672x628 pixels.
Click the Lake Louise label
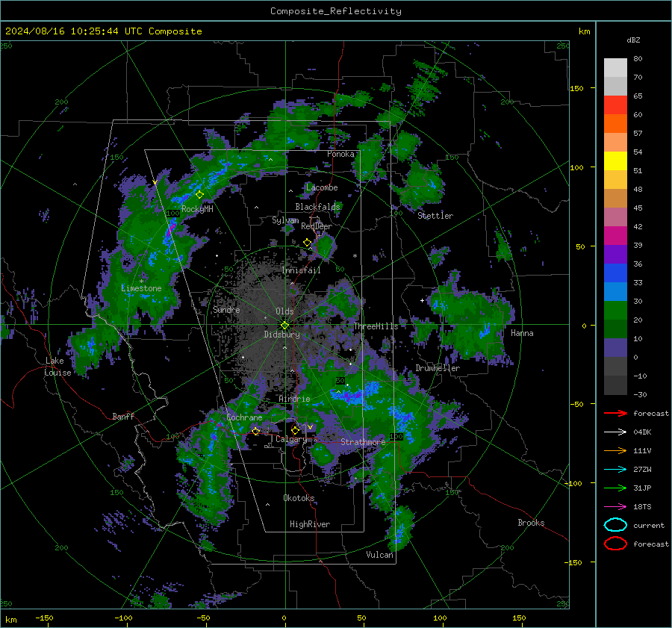click(x=58, y=367)
